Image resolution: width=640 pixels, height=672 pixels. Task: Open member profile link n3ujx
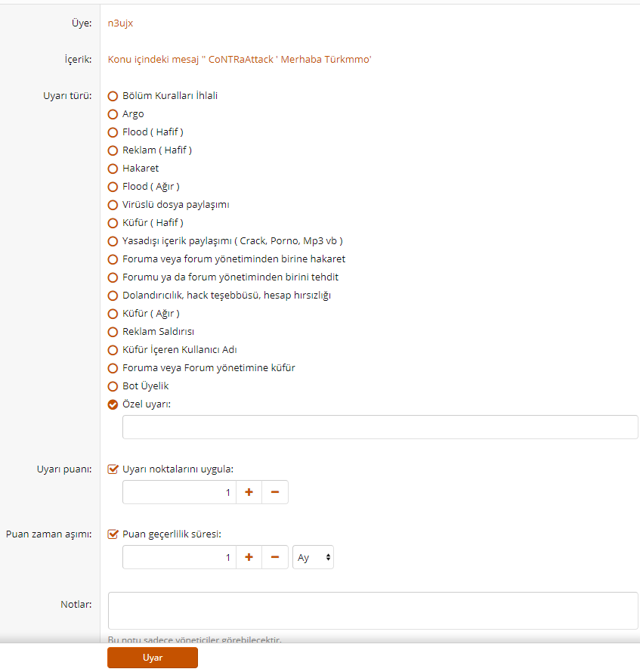click(120, 23)
